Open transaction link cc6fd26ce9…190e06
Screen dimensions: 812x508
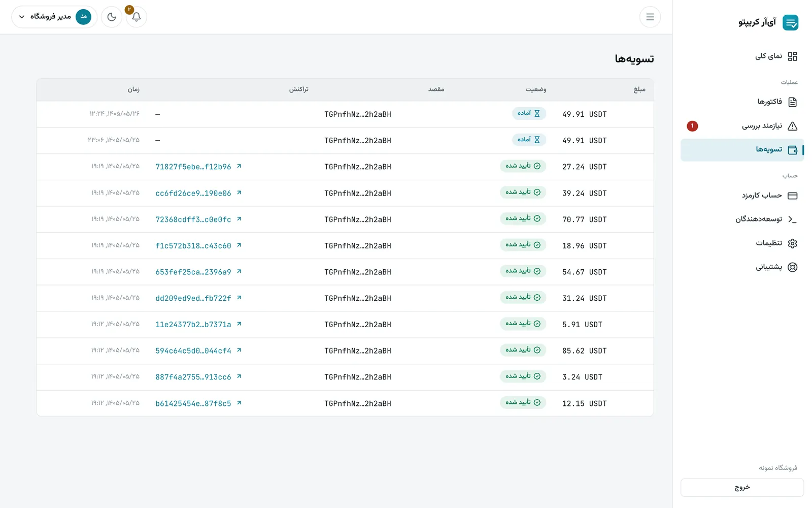(x=198, y=193)
